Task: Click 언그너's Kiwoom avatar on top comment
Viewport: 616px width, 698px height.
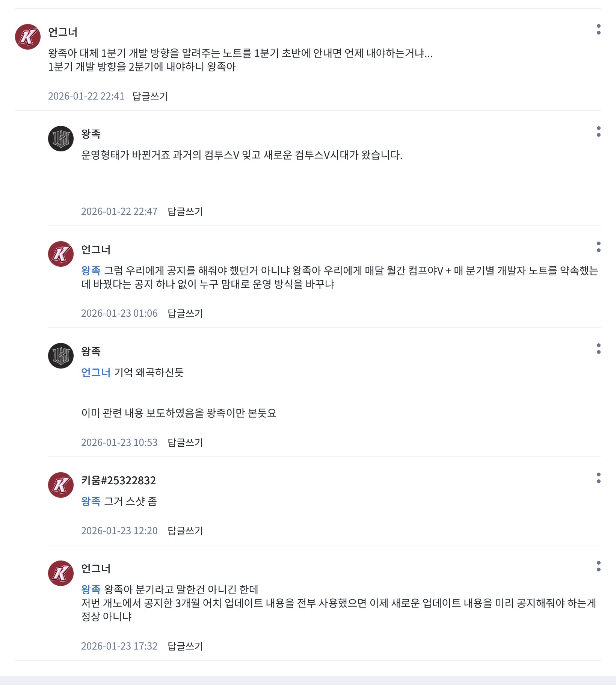Action: click(x=28, y=37)
